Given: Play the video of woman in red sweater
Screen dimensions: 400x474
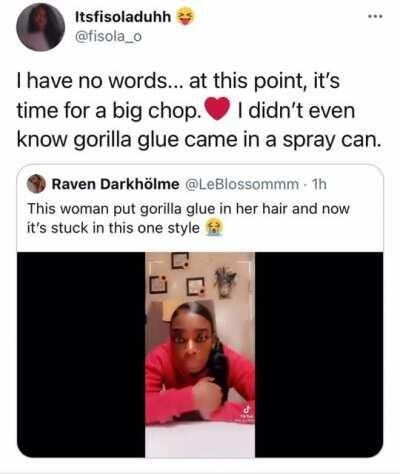Looking at the screenshot, I should 200,355.
